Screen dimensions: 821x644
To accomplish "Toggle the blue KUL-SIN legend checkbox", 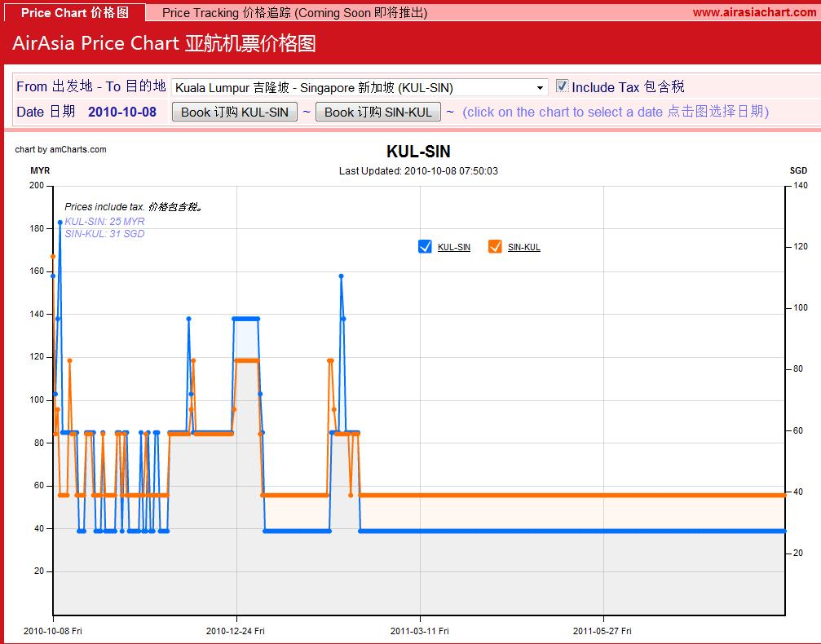I will (x=425, y=247).
